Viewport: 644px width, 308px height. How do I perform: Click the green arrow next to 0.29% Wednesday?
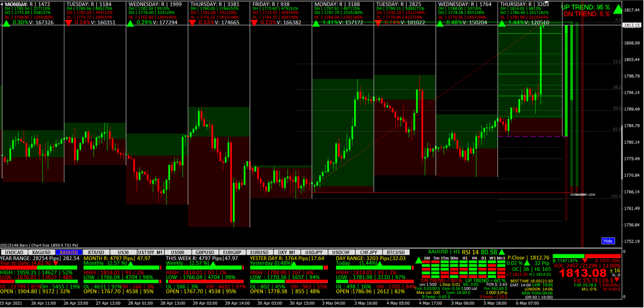[130, 23]
